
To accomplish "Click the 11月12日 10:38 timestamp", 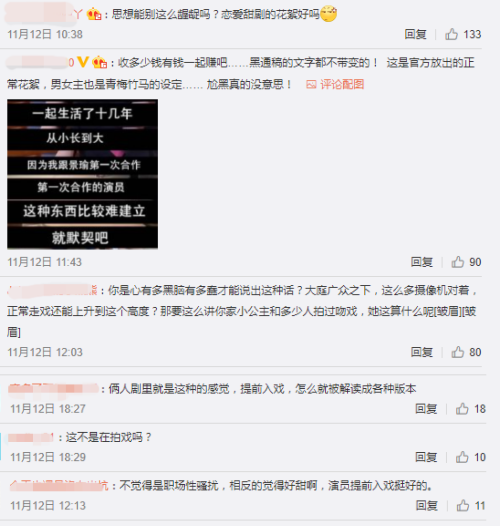I will (45, 34).
